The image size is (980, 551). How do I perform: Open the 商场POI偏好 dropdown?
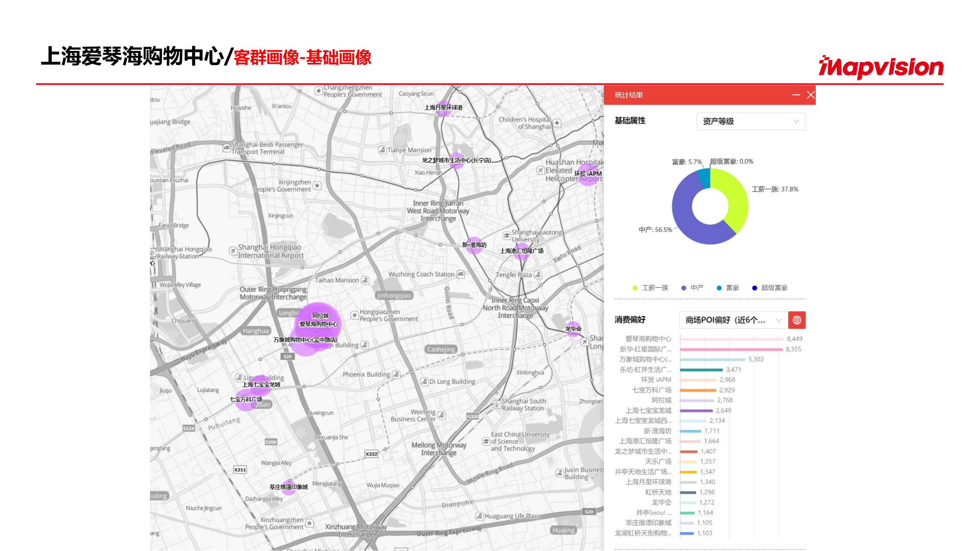733,320
